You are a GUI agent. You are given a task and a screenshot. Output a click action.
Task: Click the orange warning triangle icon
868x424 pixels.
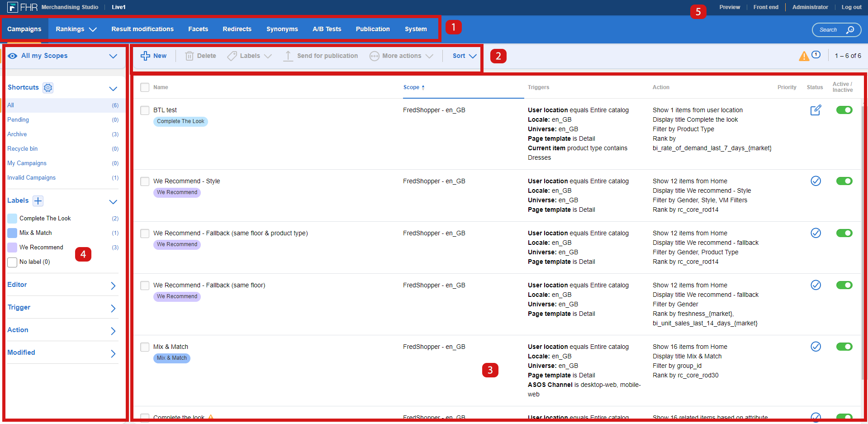[x=804, y=56]
